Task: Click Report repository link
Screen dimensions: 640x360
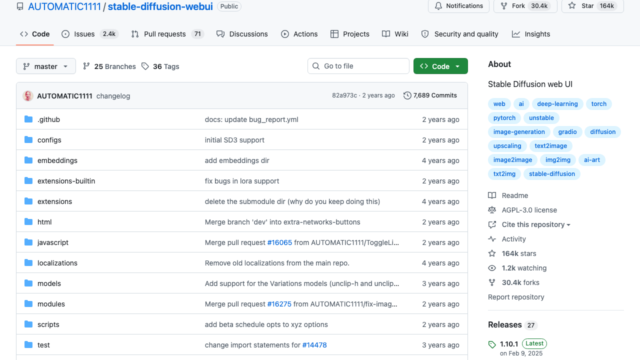Action: pyautogui.click(x=516, y=297)
